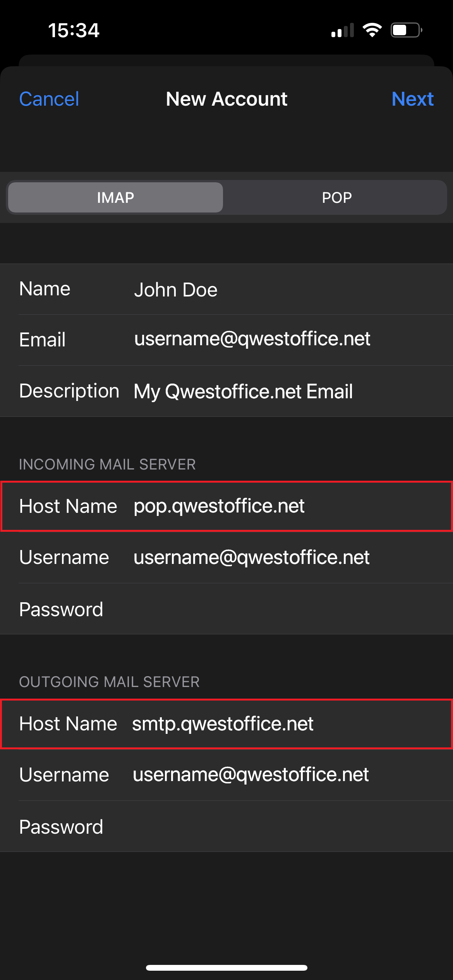Tap the 15:34 clock in status bar
The width and height of the screenshot is (453, 980).
tap(74, 30)
